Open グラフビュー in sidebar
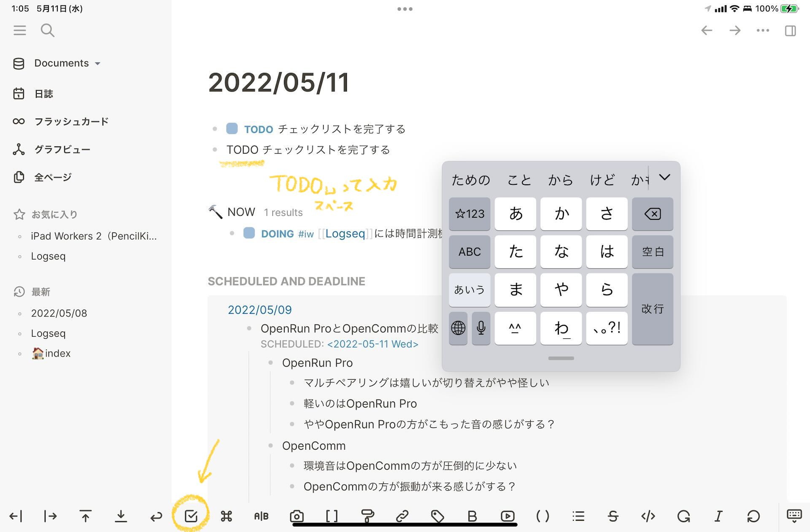This screenshot has width=810, height=532. coord(62,149)
